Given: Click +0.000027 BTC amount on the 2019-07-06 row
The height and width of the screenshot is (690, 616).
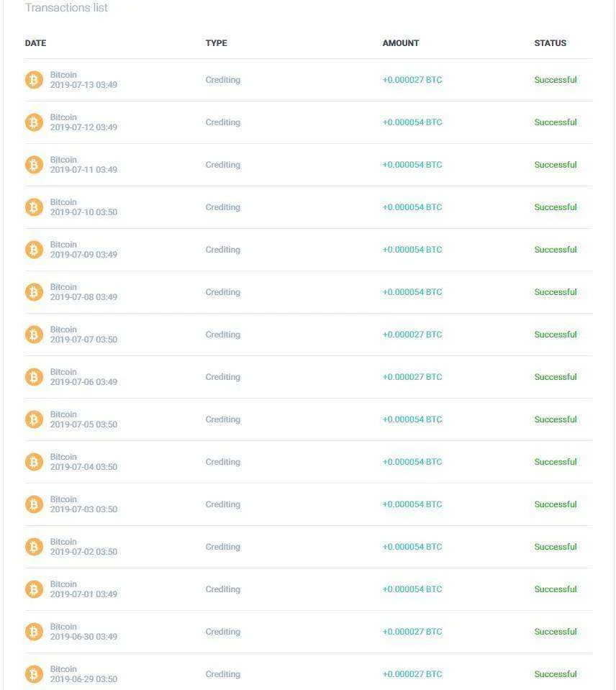Looking at the screenshot, I should 412,377.
